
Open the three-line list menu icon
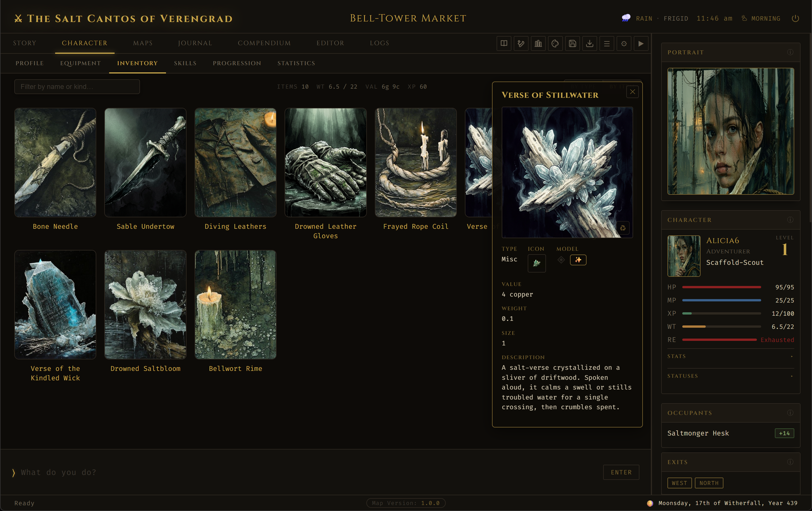coord(607,43)
